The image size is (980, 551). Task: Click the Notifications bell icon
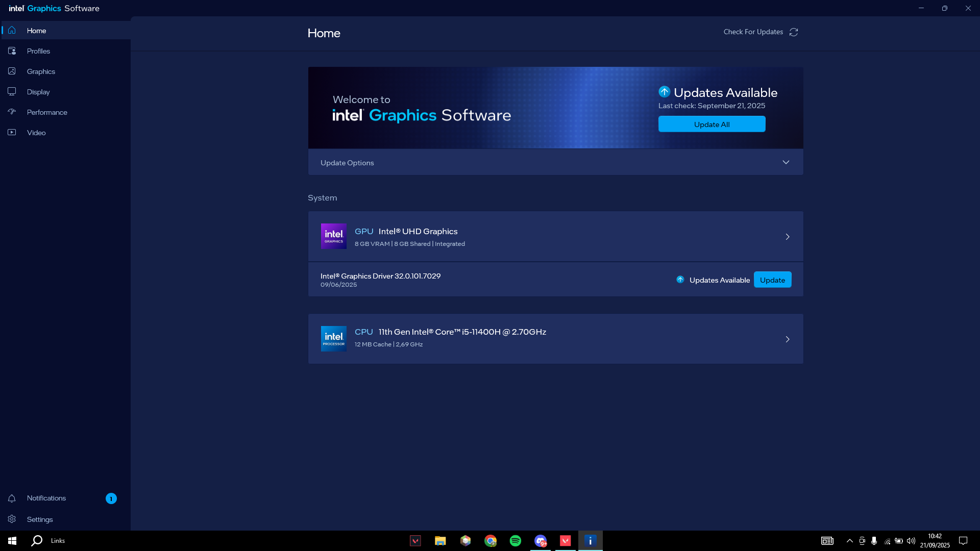coord(12,498)
